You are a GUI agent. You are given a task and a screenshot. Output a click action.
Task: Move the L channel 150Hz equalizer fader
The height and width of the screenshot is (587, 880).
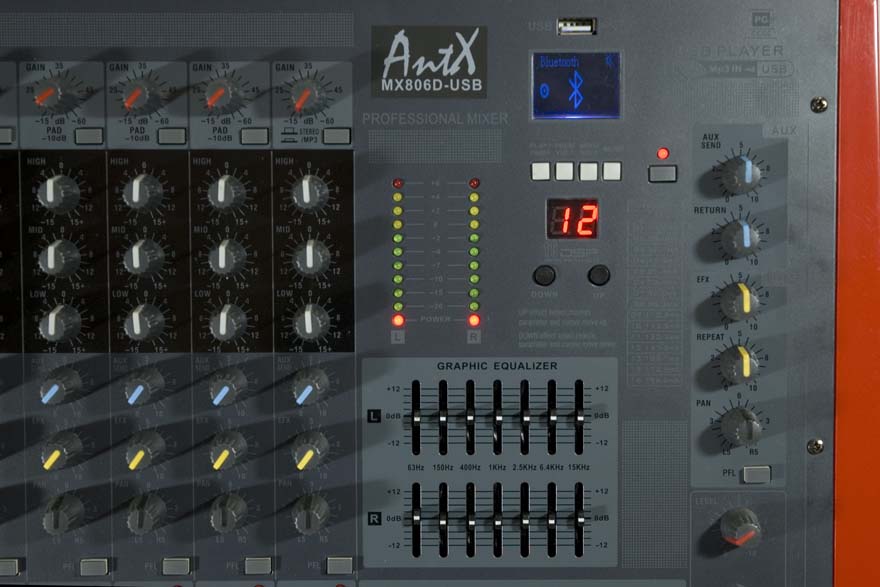pyautogui.click(x=443, y=419)
